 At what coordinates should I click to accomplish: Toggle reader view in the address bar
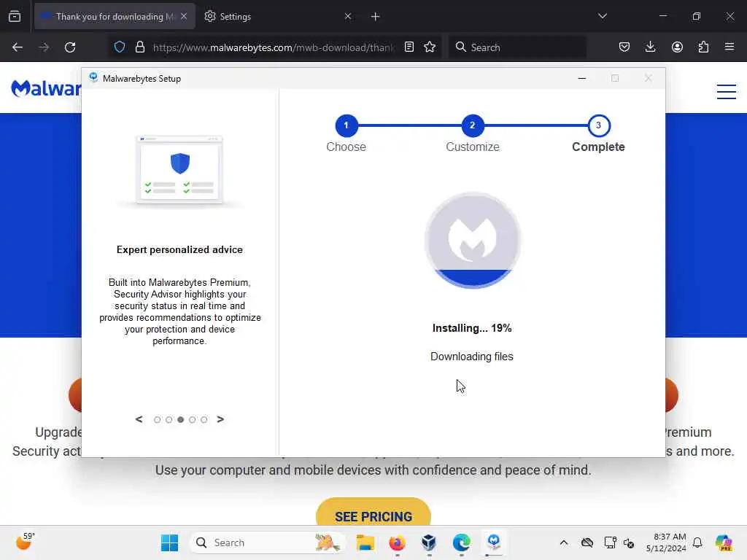[409, 47]
